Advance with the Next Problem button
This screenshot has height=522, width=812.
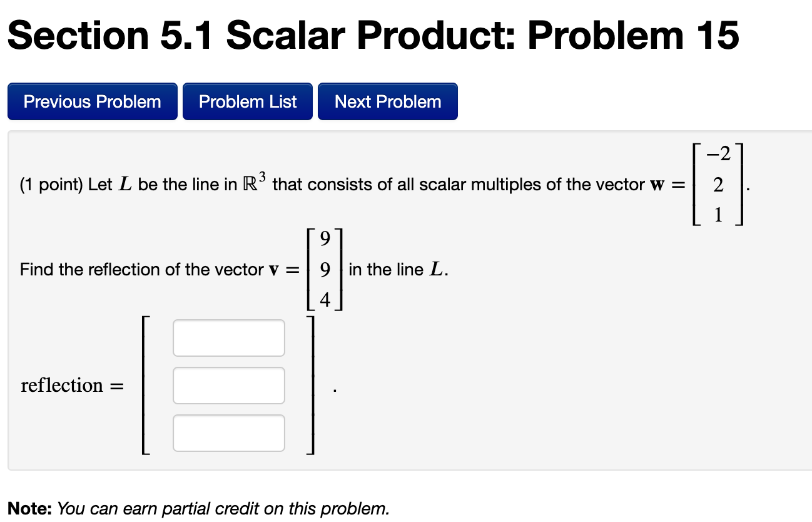click(x=387, y=101)
